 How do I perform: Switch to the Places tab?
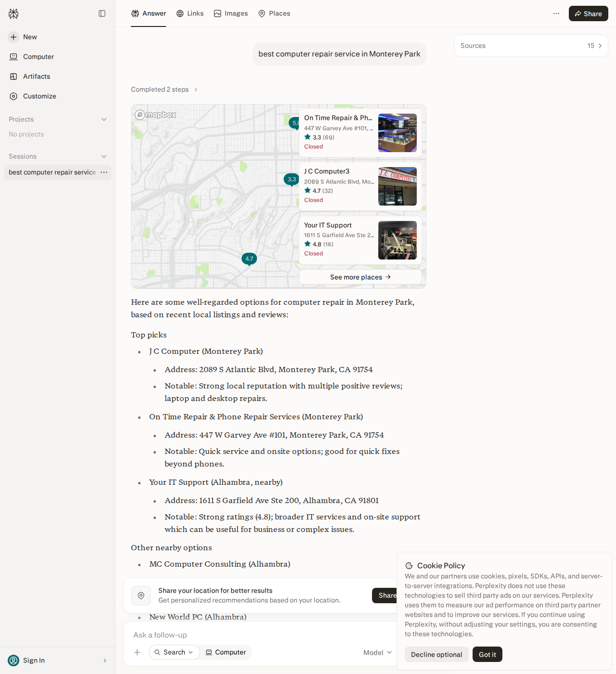point(274,13)
